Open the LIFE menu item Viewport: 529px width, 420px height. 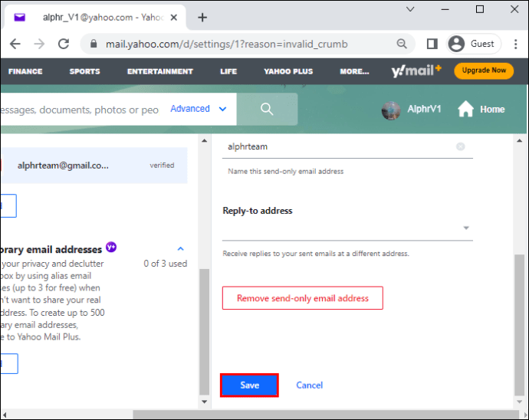coord(228,71)
